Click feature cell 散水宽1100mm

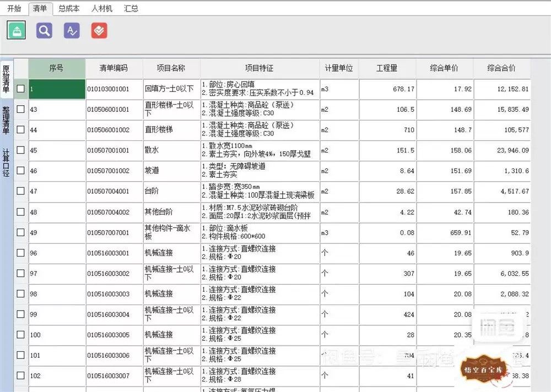coord(260,150)
